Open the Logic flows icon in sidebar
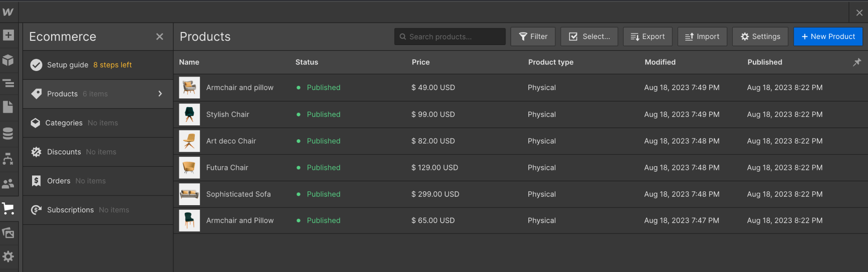868x272 pixels. point(8,159)
